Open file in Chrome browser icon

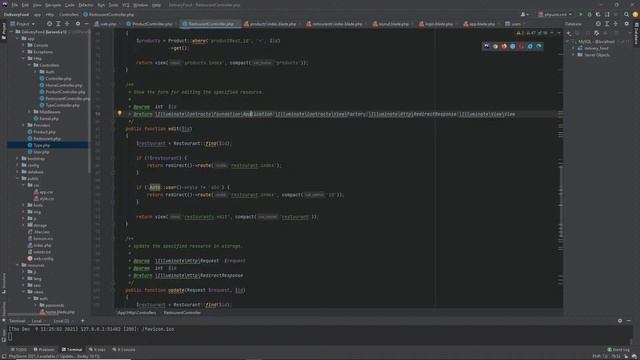coord(496,46)
